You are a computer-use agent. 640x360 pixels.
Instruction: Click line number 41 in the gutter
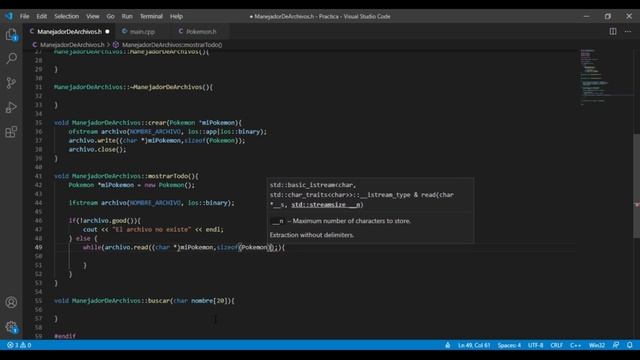38,176
